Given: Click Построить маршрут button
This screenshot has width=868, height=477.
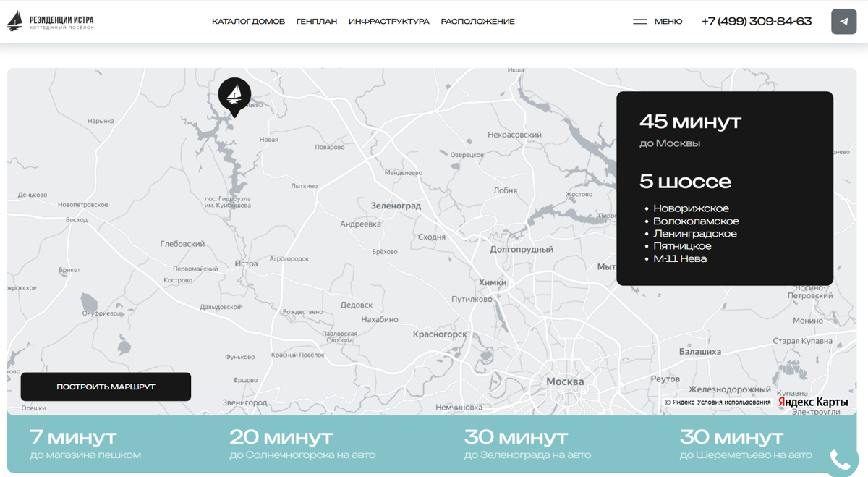Looking at the screenshot, I should tap(106, 387).
